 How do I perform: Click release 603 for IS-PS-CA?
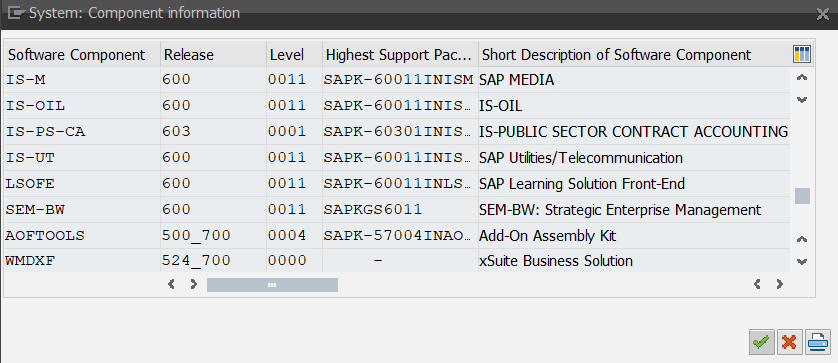[x=213, y=132]
